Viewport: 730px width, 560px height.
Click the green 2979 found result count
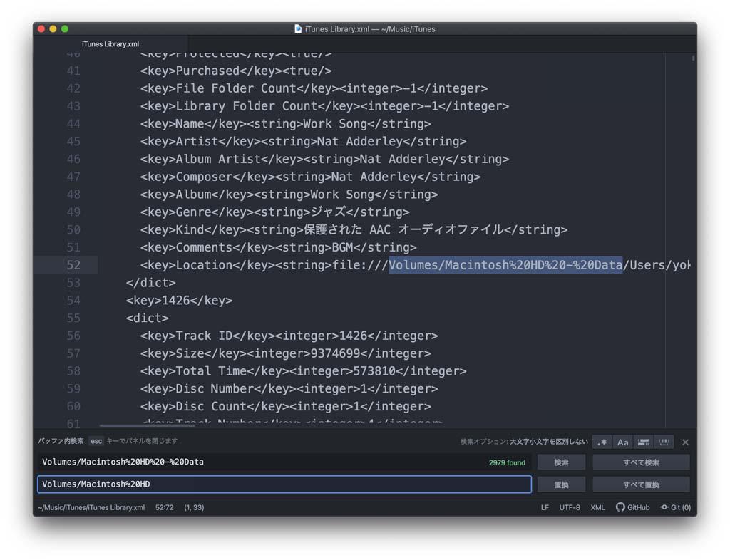[x=507, y=463]
